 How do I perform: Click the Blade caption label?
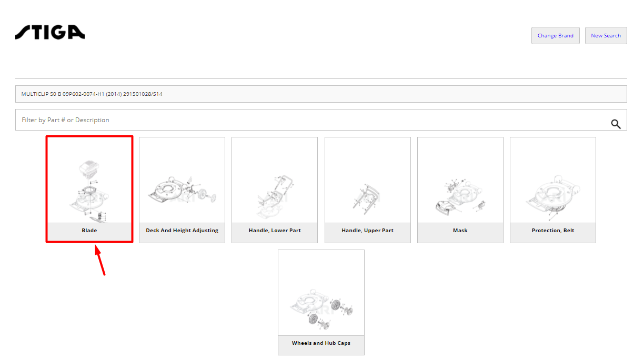coord(89,231)
